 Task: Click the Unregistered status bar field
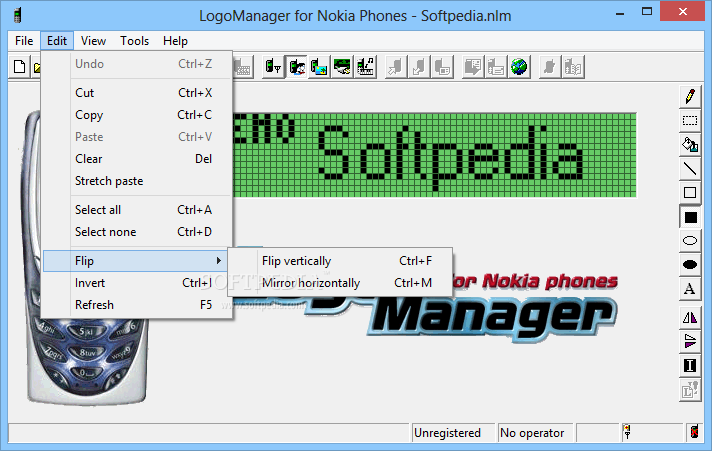(x=453, y=433)
